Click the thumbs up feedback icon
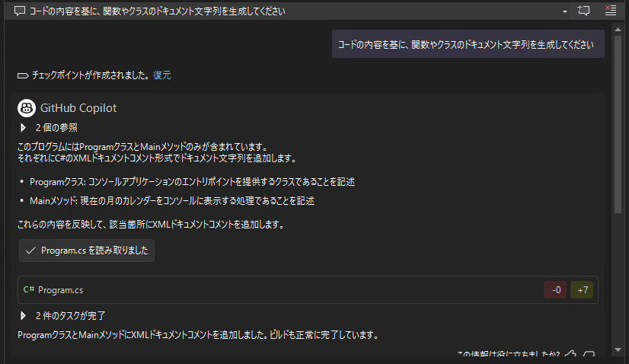Screen dimensions: 629x364 point(570,356)
